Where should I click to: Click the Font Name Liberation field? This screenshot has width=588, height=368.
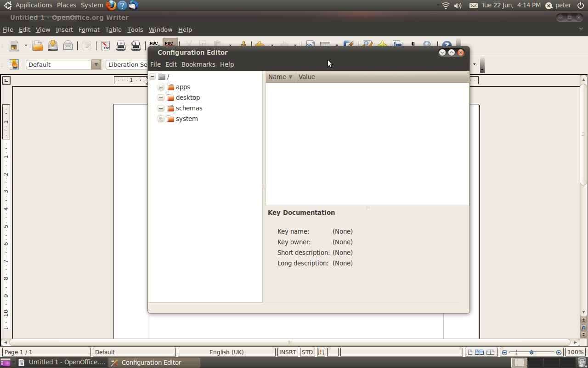point(127,64)
